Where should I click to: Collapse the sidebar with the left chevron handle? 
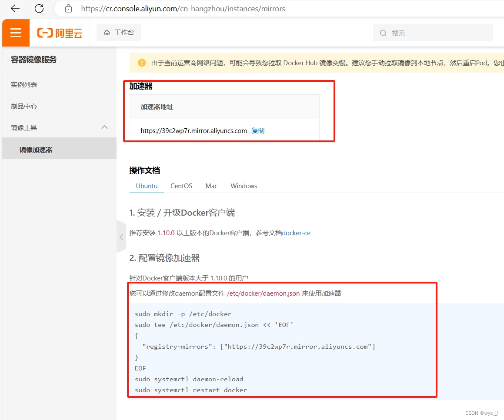(121, 237)
